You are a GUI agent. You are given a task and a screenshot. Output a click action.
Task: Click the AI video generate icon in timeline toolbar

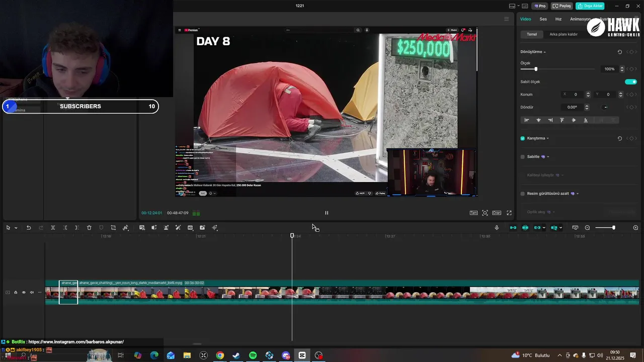click(x=202, y=228)
